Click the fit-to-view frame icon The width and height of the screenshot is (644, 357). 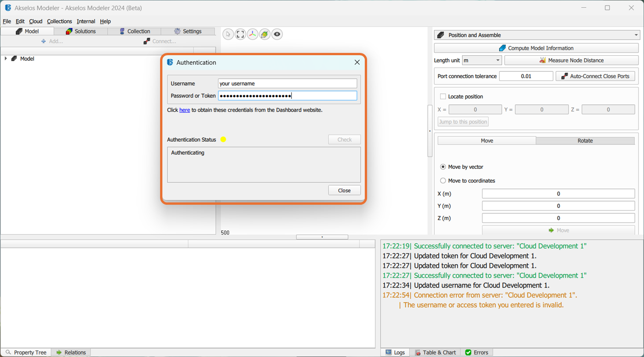(x=240, y=34)
